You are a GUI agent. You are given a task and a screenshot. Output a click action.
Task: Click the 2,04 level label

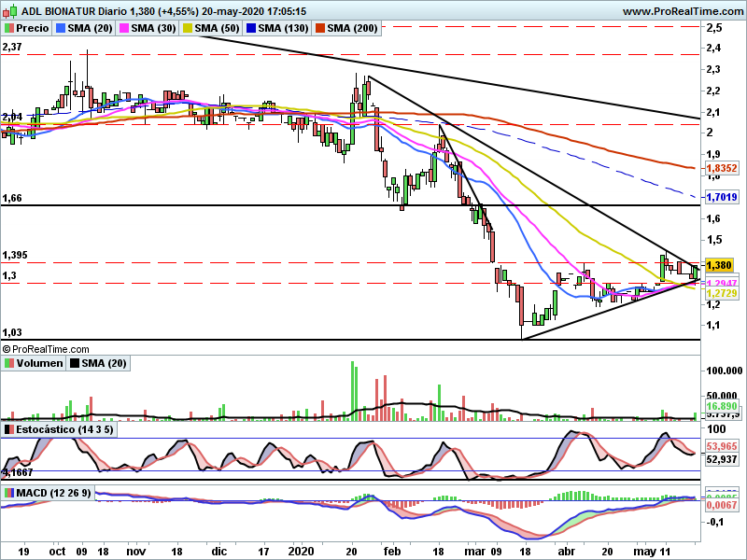12,117
